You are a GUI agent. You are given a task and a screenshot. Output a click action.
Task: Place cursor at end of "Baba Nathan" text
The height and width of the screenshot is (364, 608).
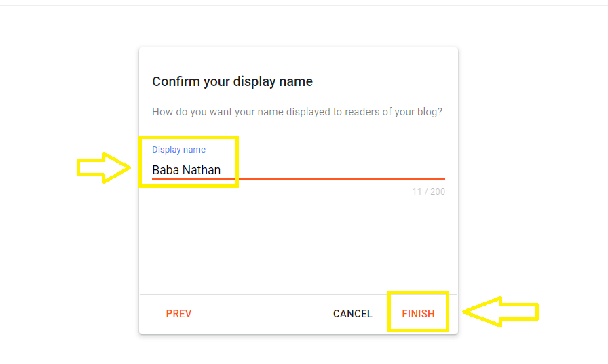pyautogui.click(x=221, y=170)
